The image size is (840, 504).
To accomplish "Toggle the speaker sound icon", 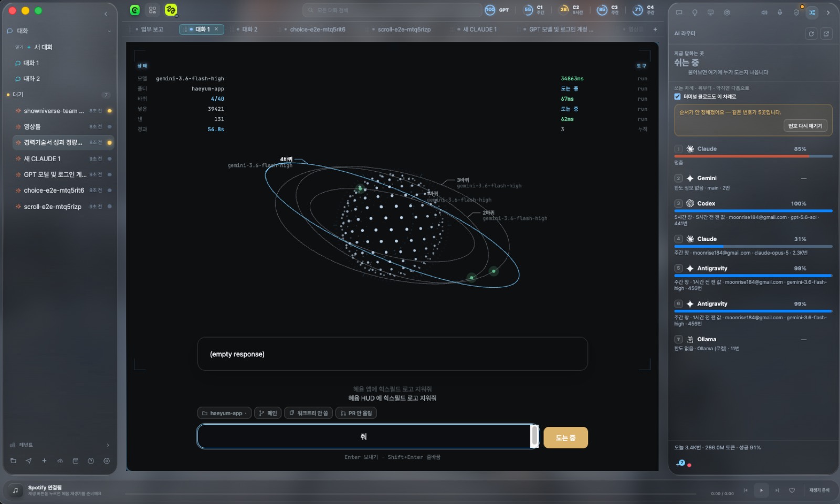I will tap(764, 13).
